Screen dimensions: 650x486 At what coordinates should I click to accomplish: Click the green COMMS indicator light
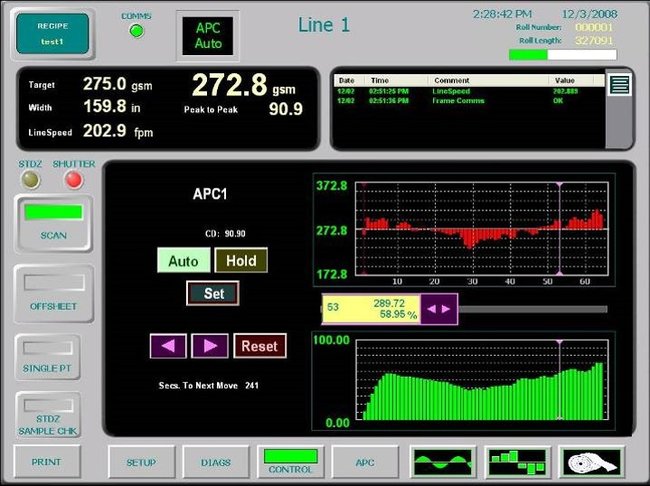pyautogui.click(x=136, y=31)
